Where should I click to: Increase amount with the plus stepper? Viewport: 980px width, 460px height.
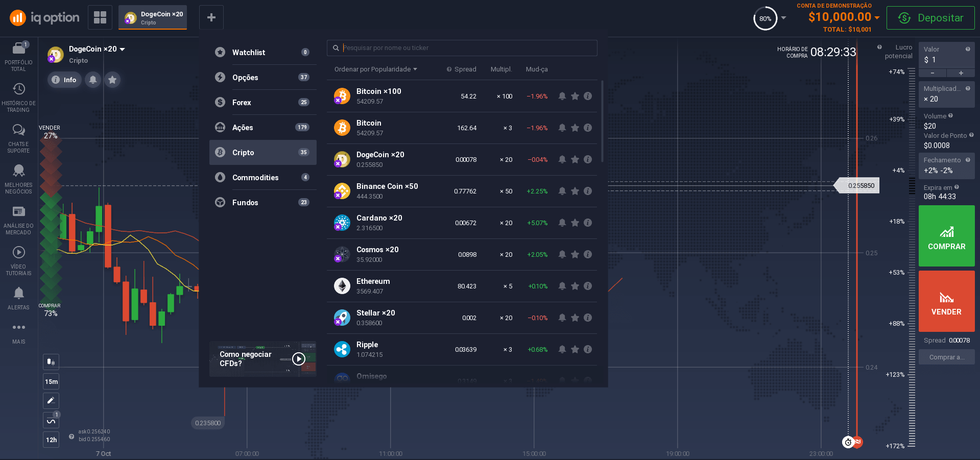(x=961, y=73)
